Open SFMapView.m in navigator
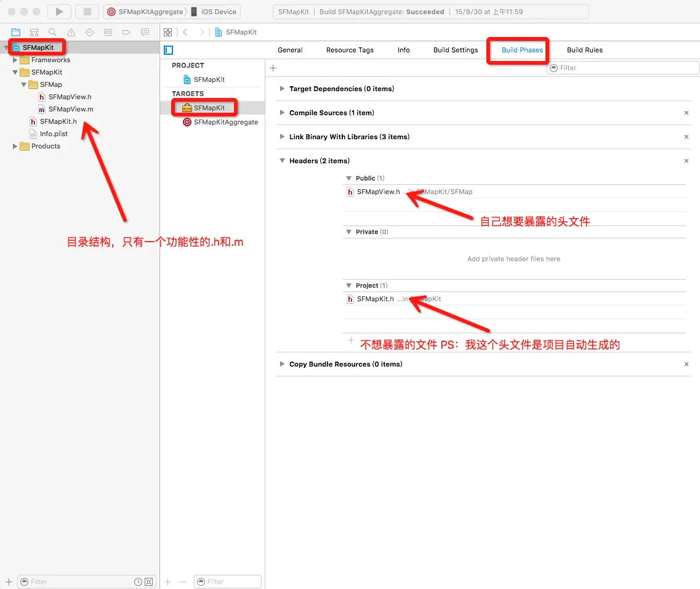 [x=66, y=109]
